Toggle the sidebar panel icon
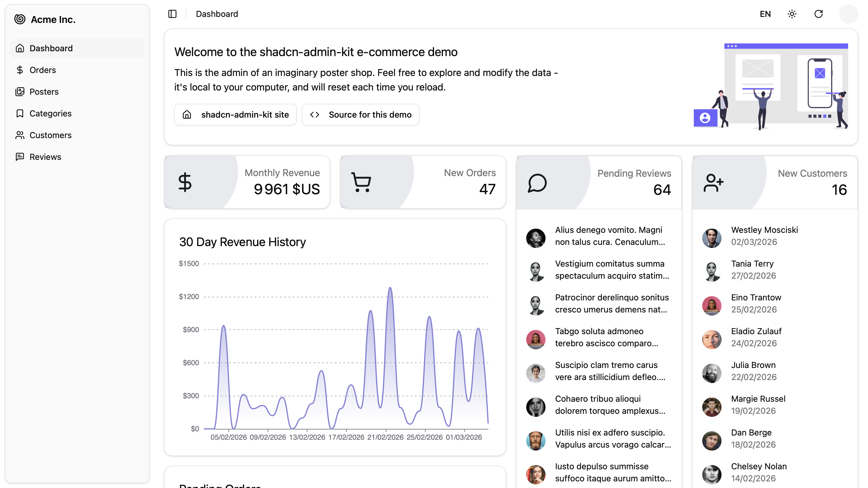Image resolution: width=868 pixels, height=488 pixels. point(172,14)
